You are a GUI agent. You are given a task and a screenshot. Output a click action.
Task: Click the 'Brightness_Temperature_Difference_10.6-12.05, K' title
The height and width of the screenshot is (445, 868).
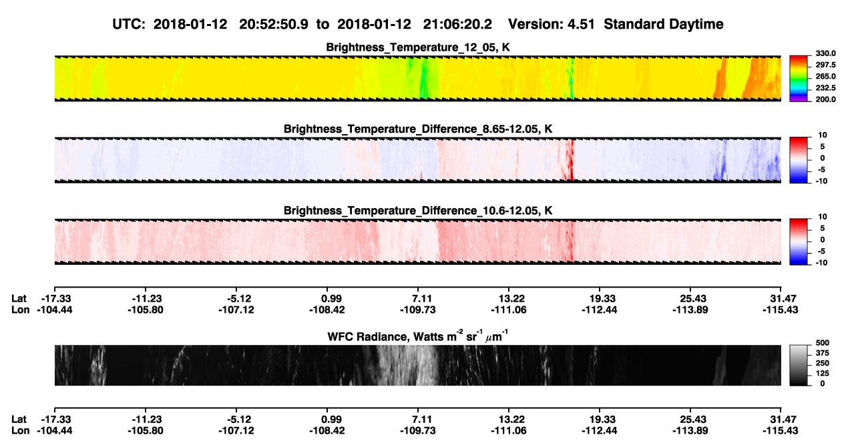[418, 210]
